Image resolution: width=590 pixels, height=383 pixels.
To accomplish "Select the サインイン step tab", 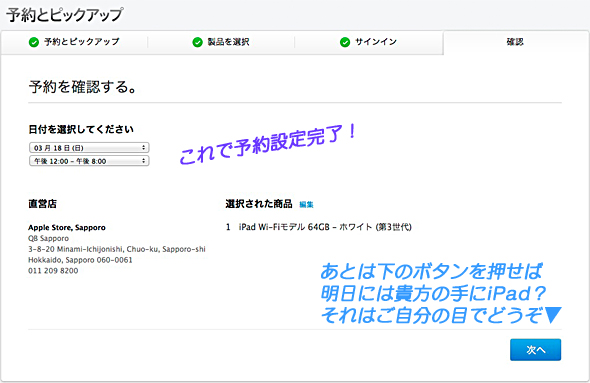I will click(368, 42).
